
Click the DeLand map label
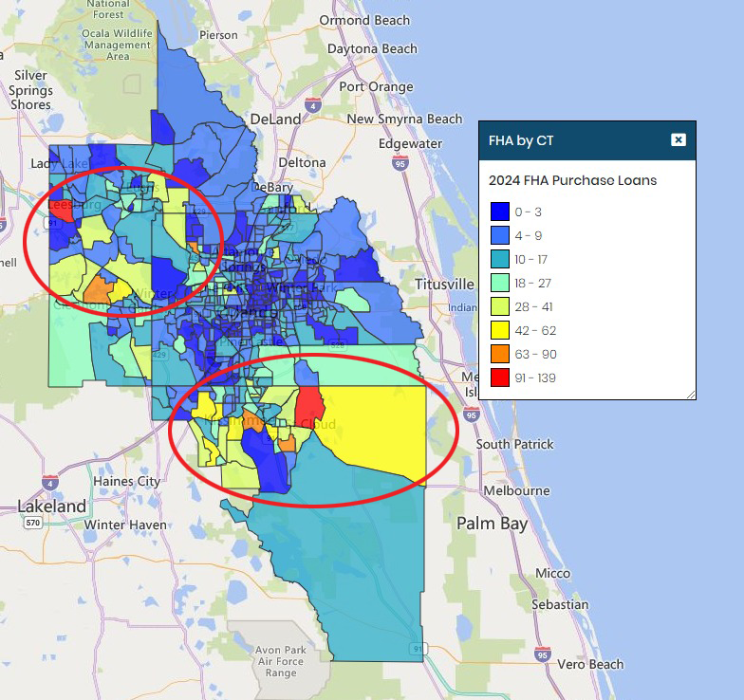coord(275,120)
